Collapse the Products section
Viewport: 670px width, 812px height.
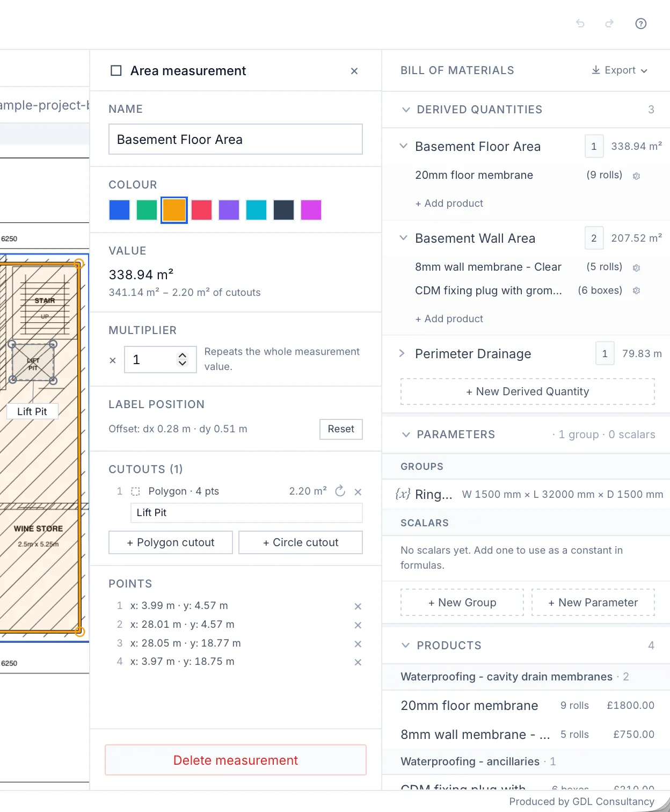pyautogui.click(x=406, y=645)
